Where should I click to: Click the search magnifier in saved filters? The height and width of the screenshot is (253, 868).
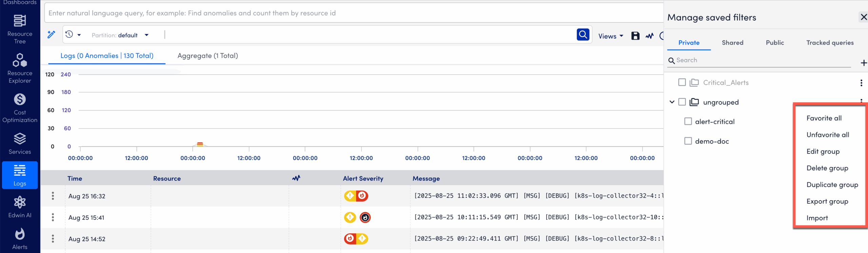pos(671,60)
